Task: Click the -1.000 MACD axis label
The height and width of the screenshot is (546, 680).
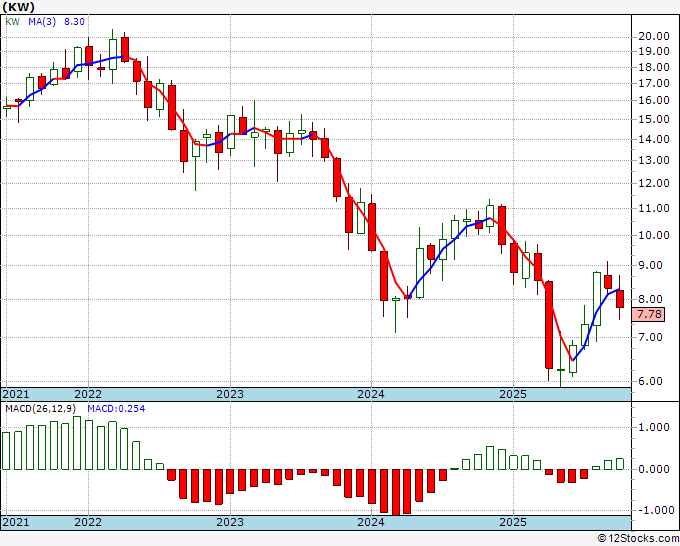Action: (651, 510)
